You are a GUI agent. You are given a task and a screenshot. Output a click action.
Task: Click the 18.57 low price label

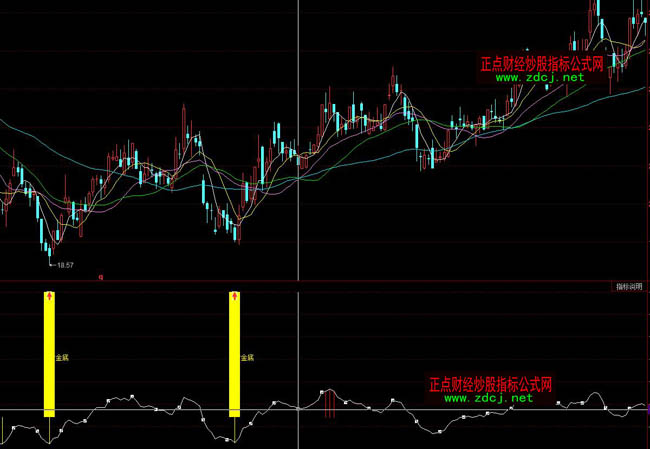[66, 265]
